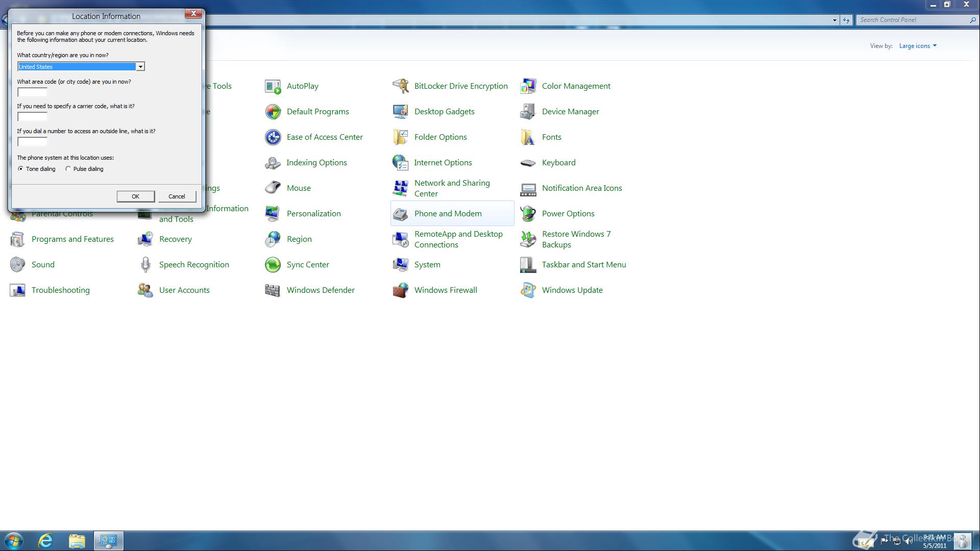The width and height of the screenshot is (980, 551).
Task: Open the Speech Recognition microphone icon
Action: pos(145,265)
